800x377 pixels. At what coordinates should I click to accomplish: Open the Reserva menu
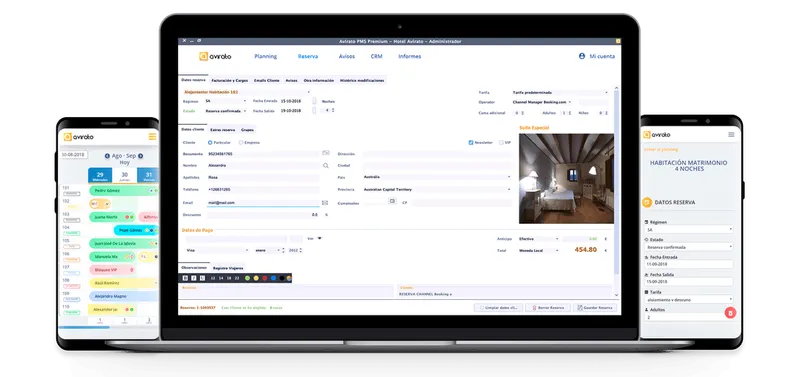tap(308, 57)
